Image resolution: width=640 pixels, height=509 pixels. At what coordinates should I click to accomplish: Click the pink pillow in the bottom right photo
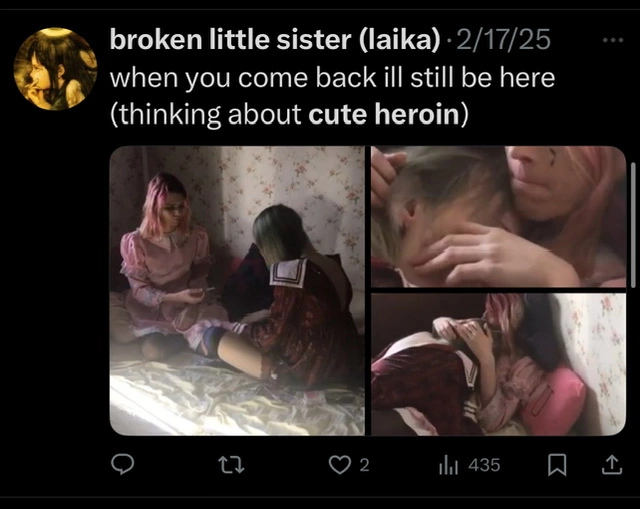pos(557,398)
